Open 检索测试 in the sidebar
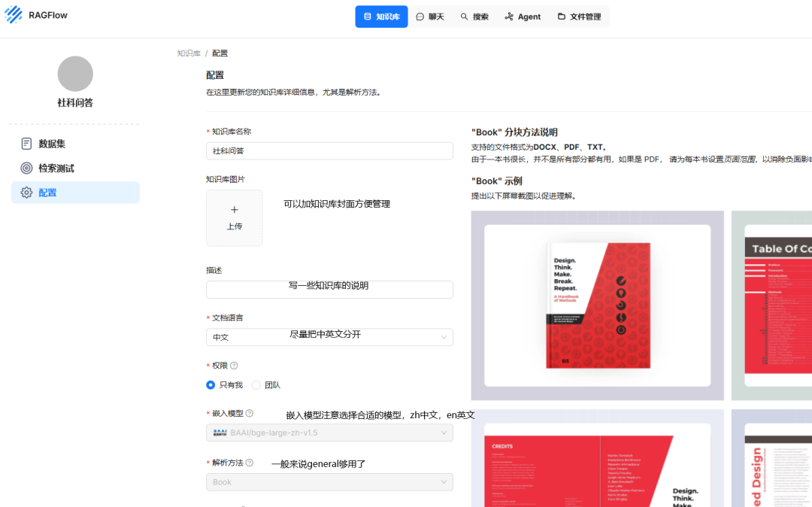The height and width of the screenshot is (507, 812). point(56,168)
